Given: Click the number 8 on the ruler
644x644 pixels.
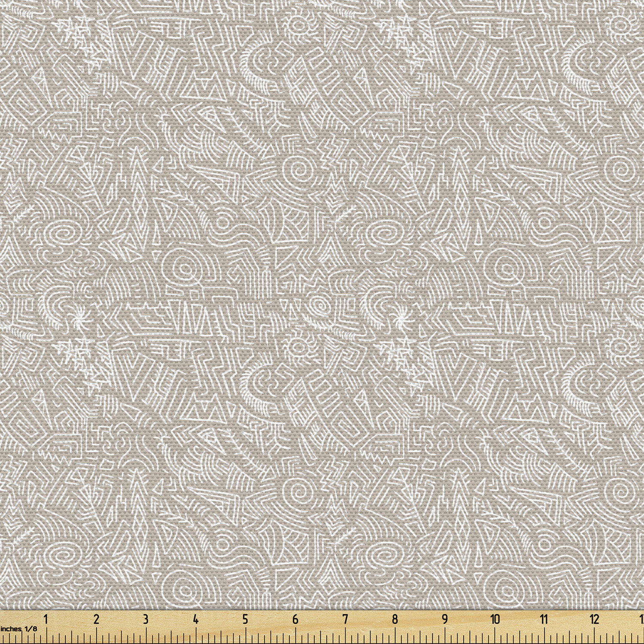Looking at the screenshot, I should click(x=395, y=619).
